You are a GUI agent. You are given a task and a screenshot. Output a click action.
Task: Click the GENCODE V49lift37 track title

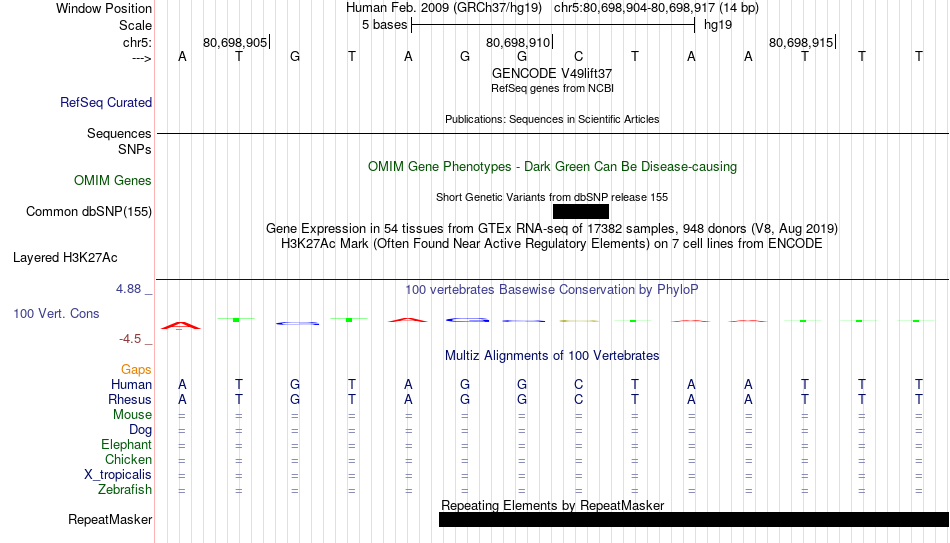(x=552, y=73)
